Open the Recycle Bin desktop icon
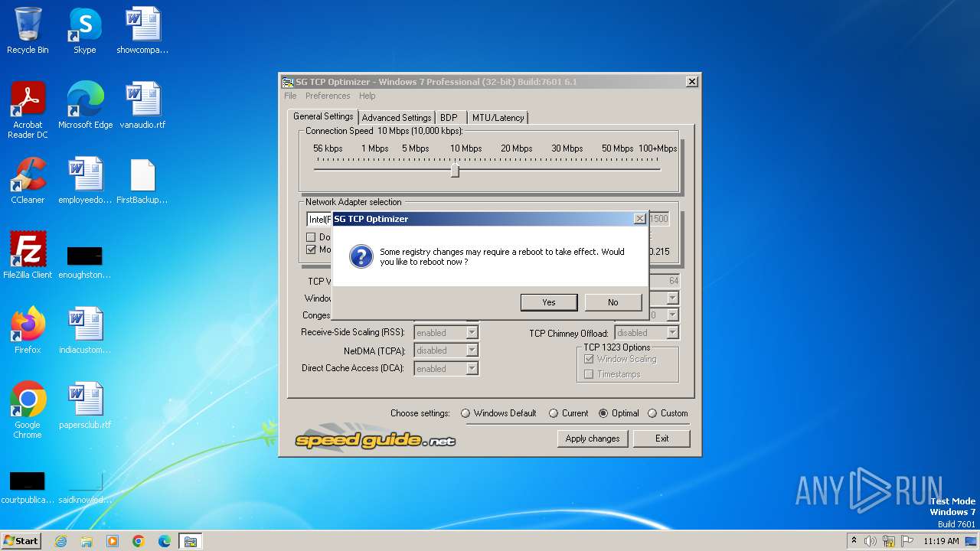The width and height of the screenshot is (980, 551). click(x=28, y=31)
